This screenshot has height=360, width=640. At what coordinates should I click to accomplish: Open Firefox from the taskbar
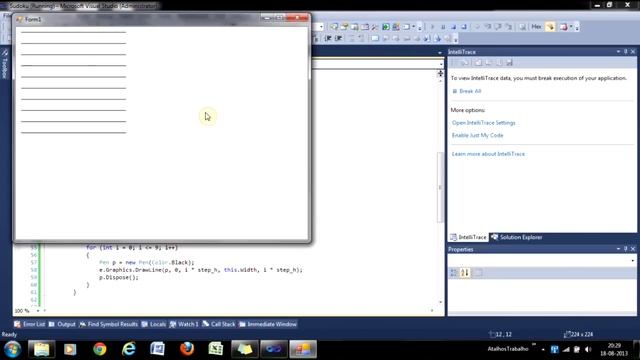point(187,349)
